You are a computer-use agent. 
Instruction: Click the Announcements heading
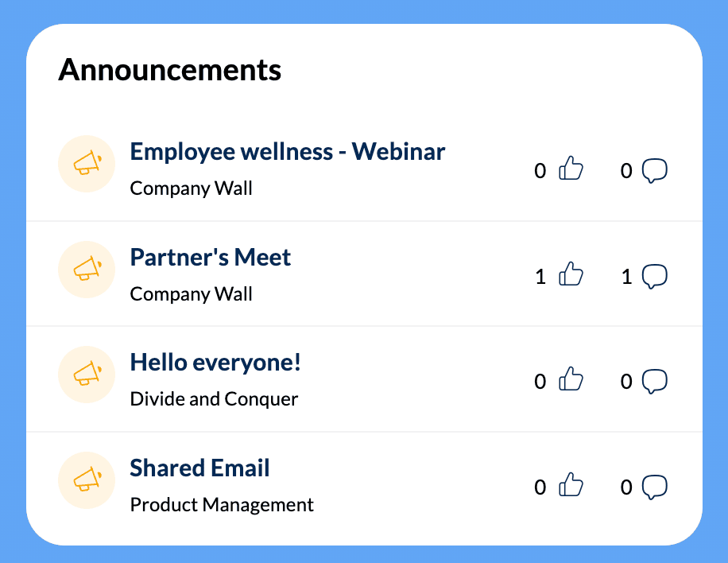(169, 70)
